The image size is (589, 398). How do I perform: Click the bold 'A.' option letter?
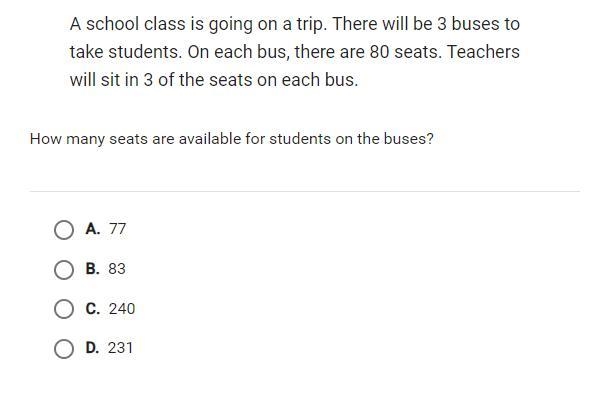93,228
